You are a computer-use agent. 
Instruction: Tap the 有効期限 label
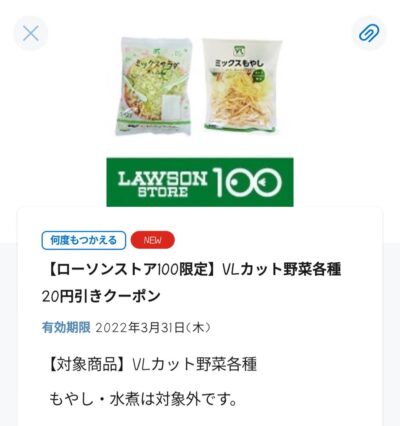click(66, 328)
